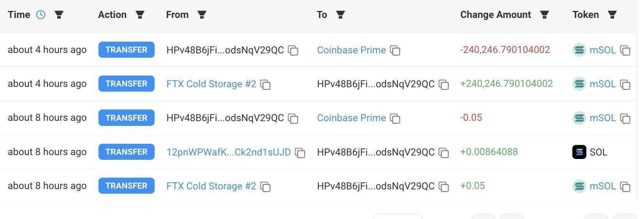Open the Time column filter
Viewport: 644px width, 219px height.
click(x=59, y=15)
